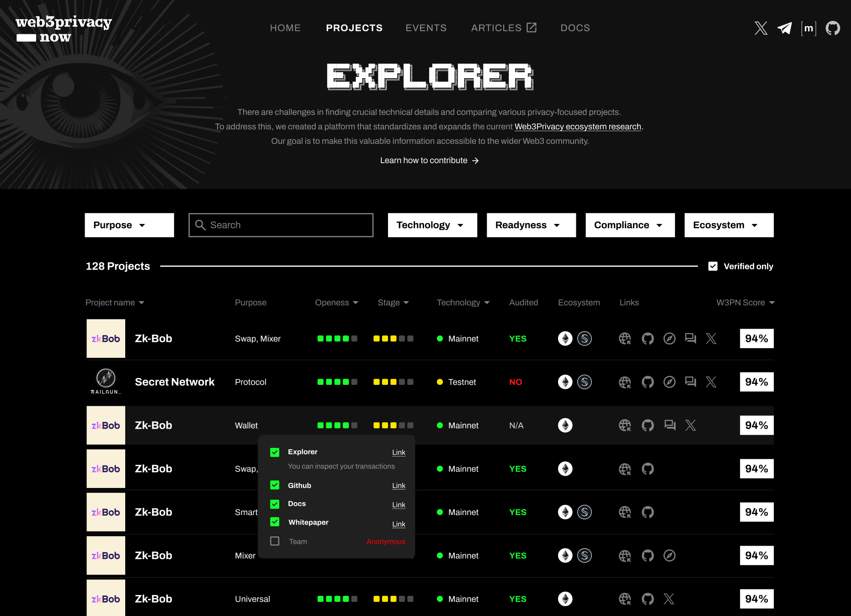
Task: Open GitHub icon in Zk-Bob Universal row
Action: (648, 599)
